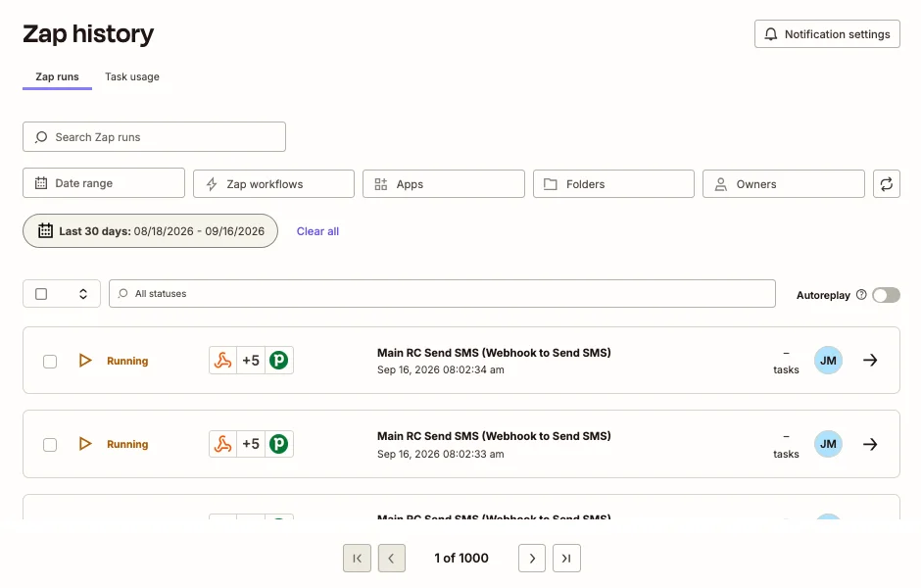Click the Zap history heading
921x588 pixels.
click(88, 34)
